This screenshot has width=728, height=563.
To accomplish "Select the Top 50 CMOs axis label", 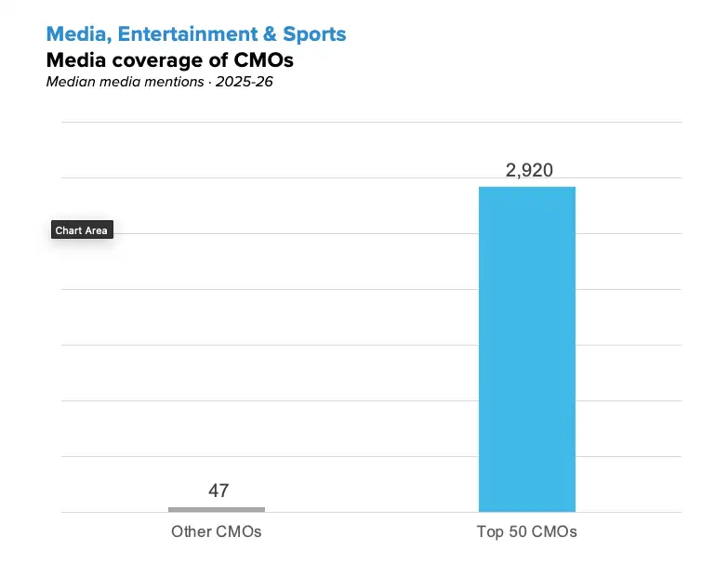I will tap(527, 531).
